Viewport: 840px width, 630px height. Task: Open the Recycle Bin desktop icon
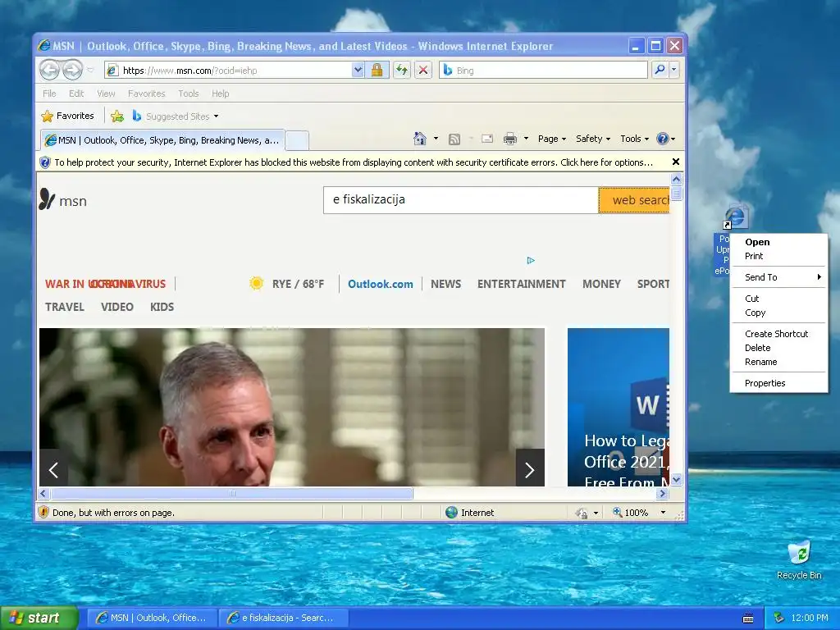point(799,560)
